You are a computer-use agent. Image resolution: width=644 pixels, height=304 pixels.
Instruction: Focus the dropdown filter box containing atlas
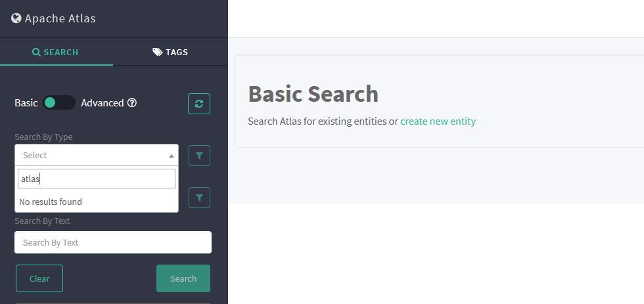click(97, 179)
